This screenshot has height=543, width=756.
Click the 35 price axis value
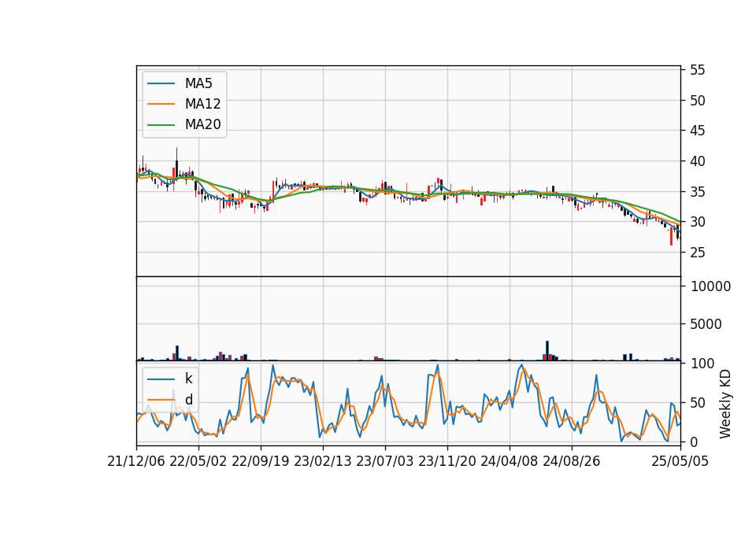[x=697, y=192]
